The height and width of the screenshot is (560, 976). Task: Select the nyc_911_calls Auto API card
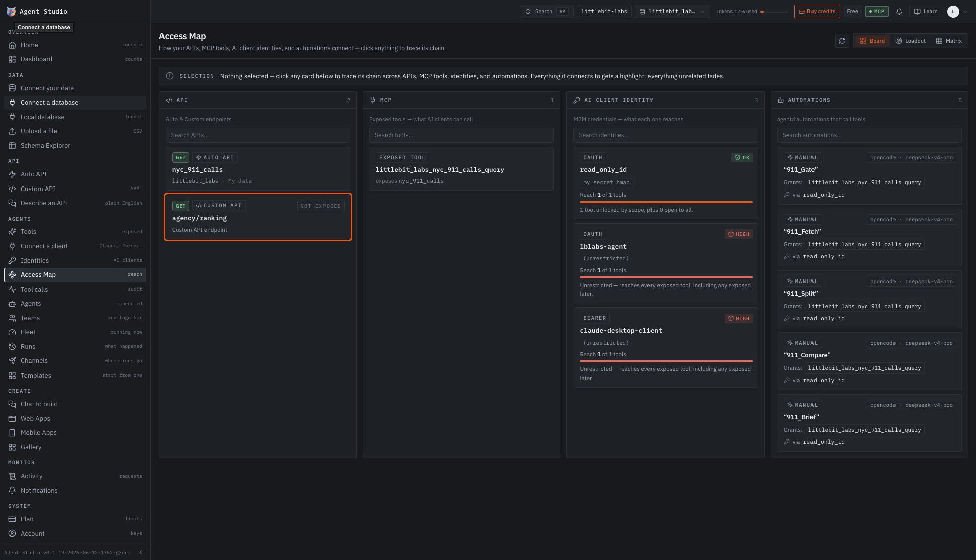click(x=258, y=169)
